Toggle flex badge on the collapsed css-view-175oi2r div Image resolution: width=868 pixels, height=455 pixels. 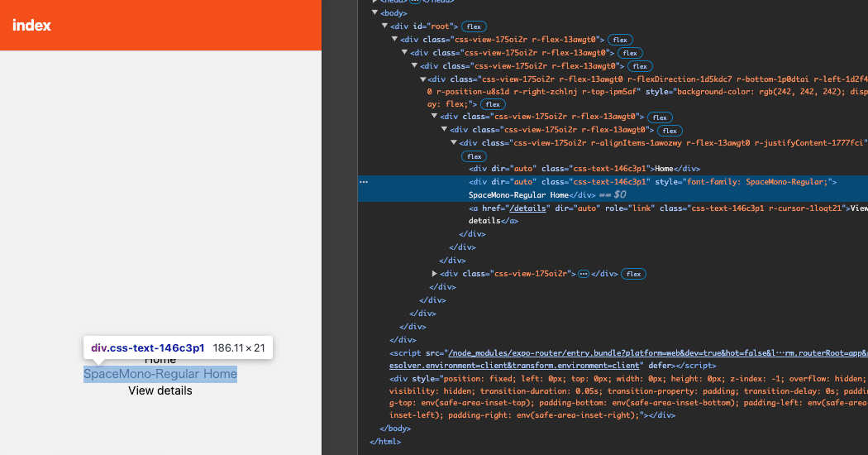pyautogui.click(x=633, y=274)
